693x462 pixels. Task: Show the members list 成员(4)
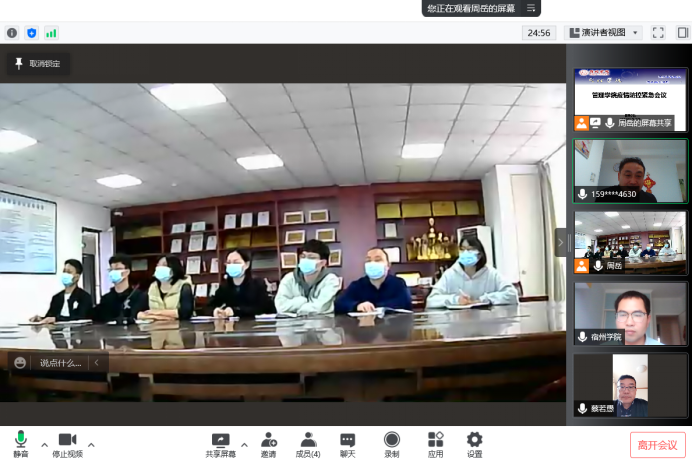(x=309, y=444)
